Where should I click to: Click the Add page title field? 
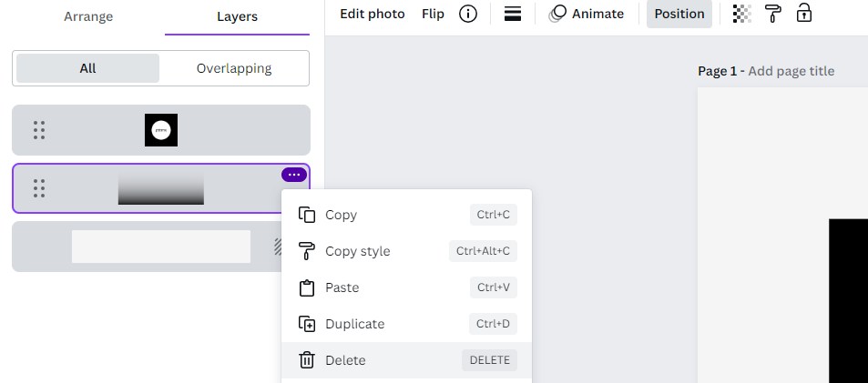tap(791, 71)
